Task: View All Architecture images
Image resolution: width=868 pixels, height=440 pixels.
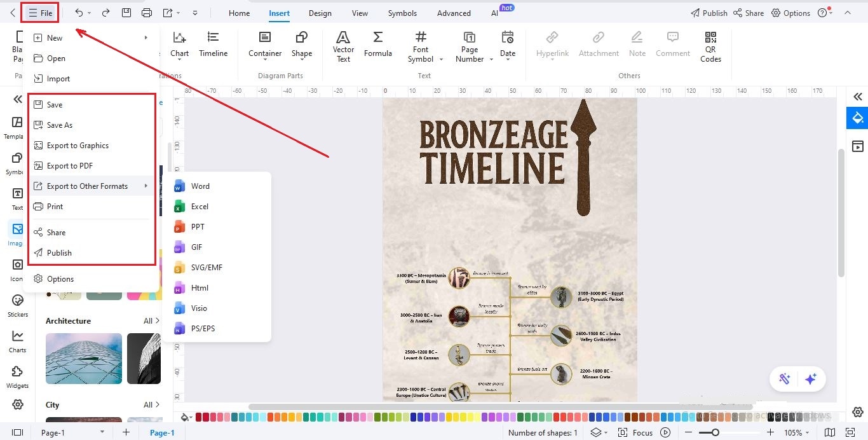Action: (x=151, y=321)
